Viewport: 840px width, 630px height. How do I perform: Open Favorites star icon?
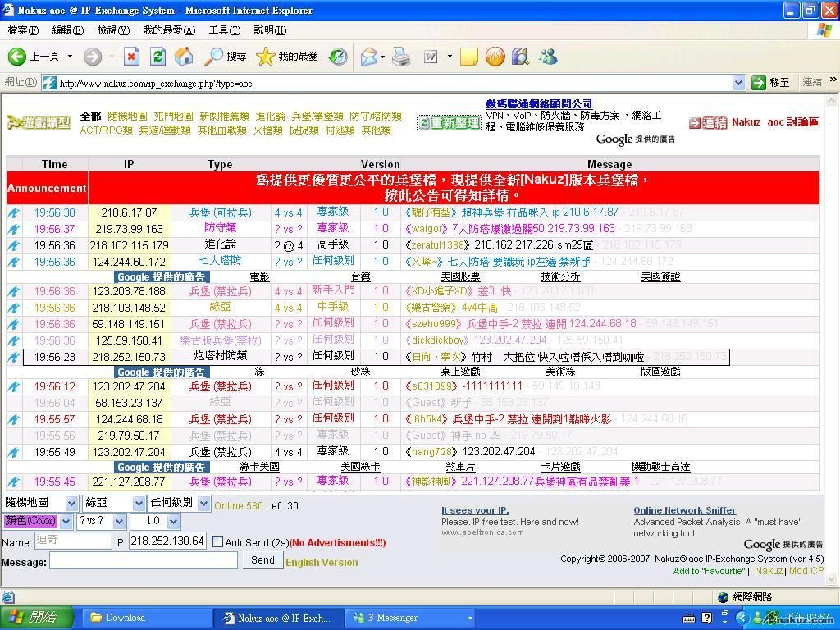[266, 56]
